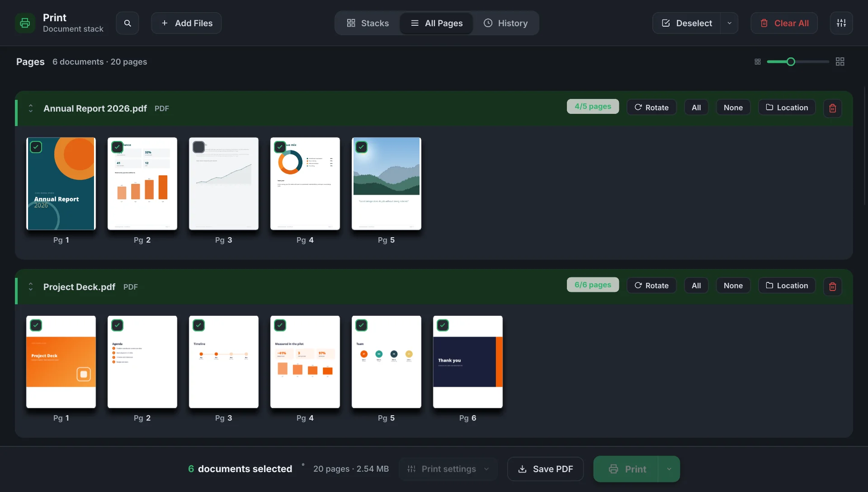The width and height of the screenshot is (868, 492).
Task: Click the search magnifier icon
Action: (x=127, y=23)
